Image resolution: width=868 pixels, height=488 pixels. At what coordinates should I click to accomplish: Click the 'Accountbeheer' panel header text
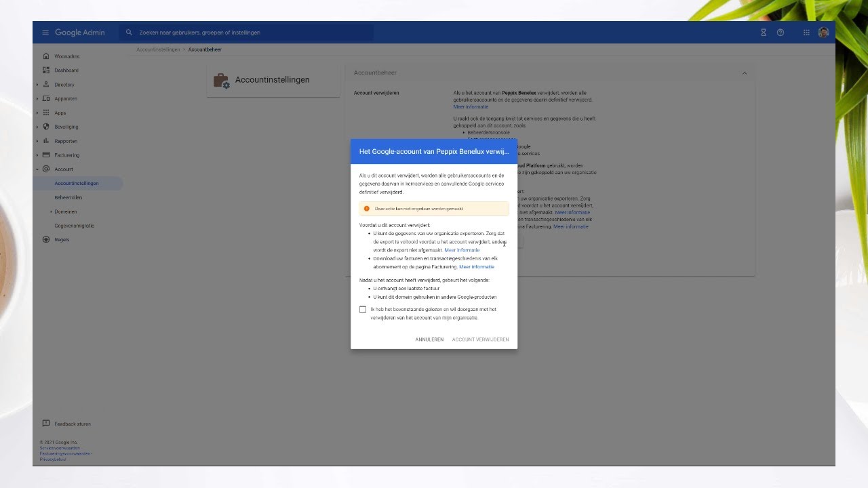coord(375,73)
